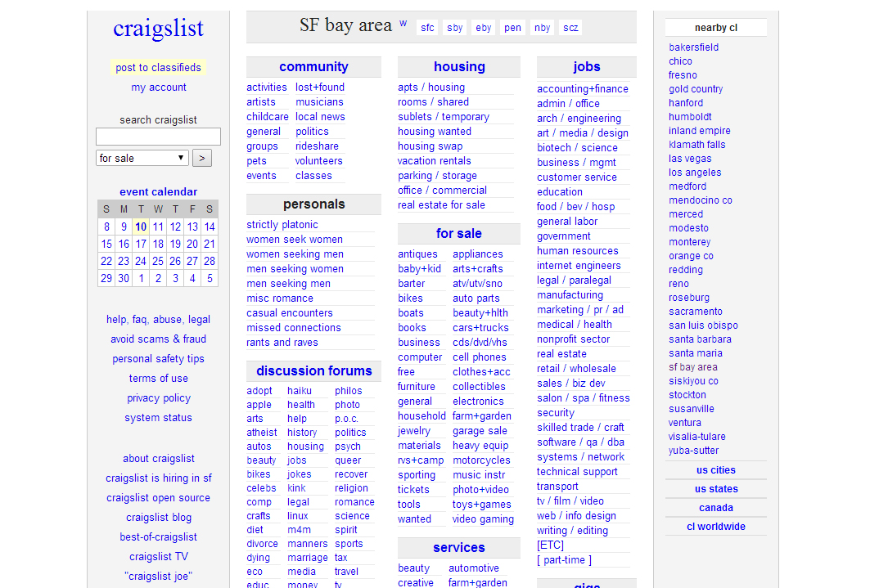This screenshot has width=870, height=588.
Task: Open my account link
Action: [159, 87]
